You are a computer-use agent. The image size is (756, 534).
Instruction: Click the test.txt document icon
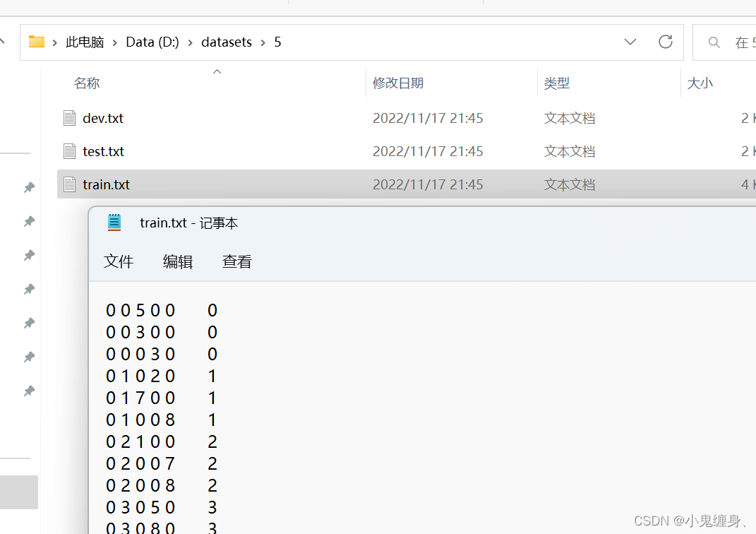[x=69, y=151]
